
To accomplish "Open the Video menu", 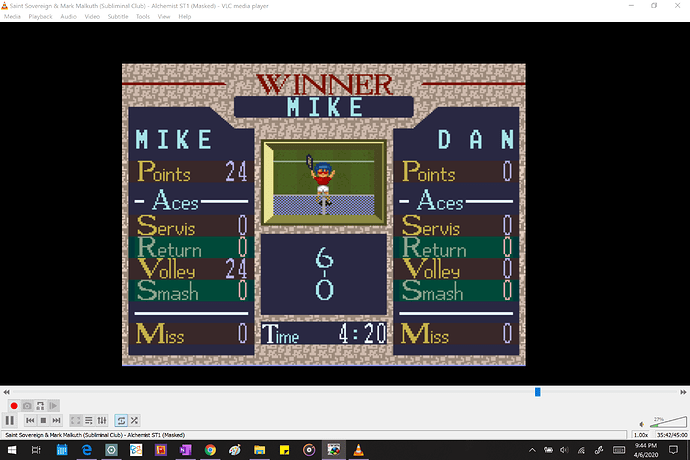I will pyautogui.click(x=92, y=17).
